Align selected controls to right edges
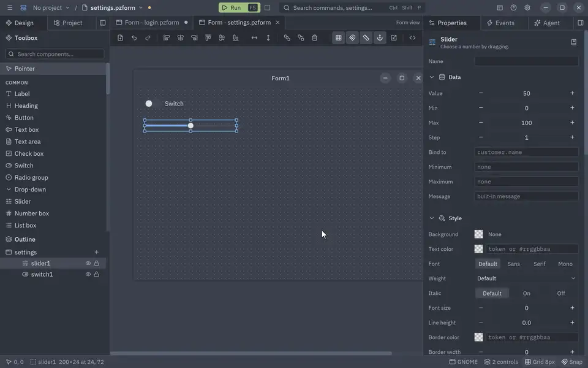The width and height of the screenshot is (588, 368). coord(194,38)
